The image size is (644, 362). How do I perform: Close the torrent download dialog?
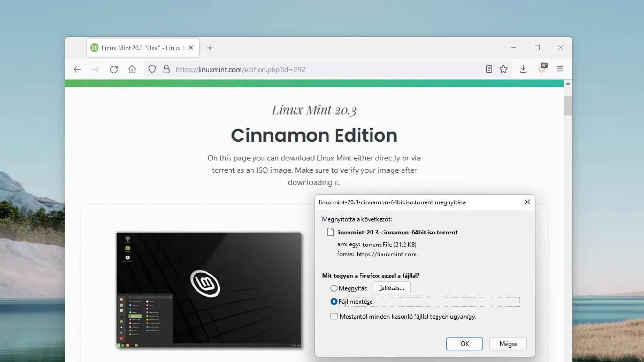(x=527, y=202)
